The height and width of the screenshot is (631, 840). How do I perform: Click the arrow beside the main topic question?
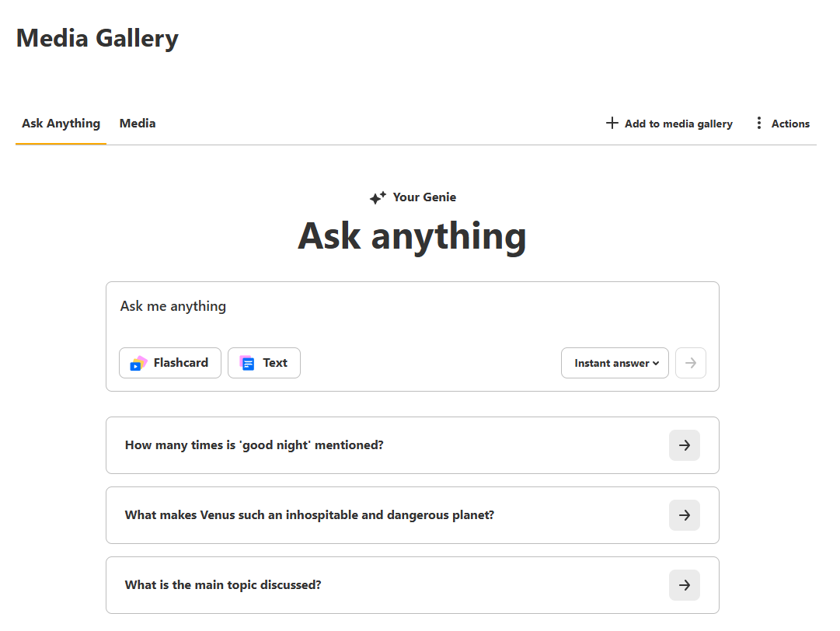tap(684, 585)
